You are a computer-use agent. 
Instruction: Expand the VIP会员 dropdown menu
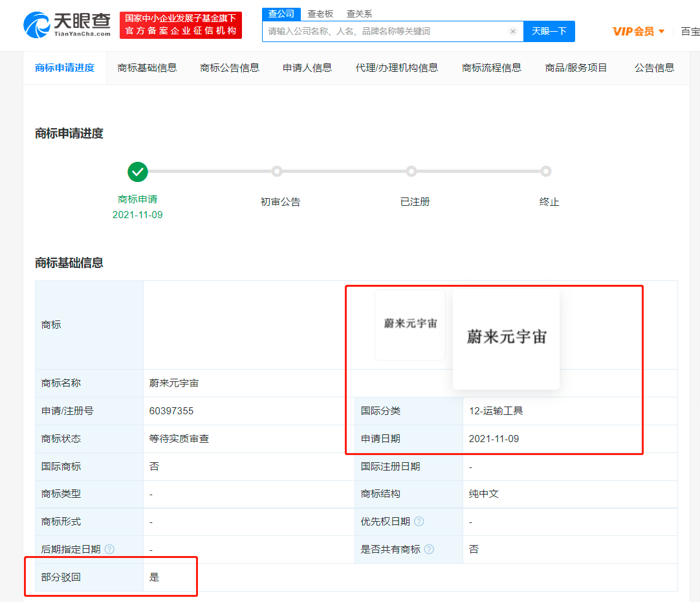pos(639,31)
